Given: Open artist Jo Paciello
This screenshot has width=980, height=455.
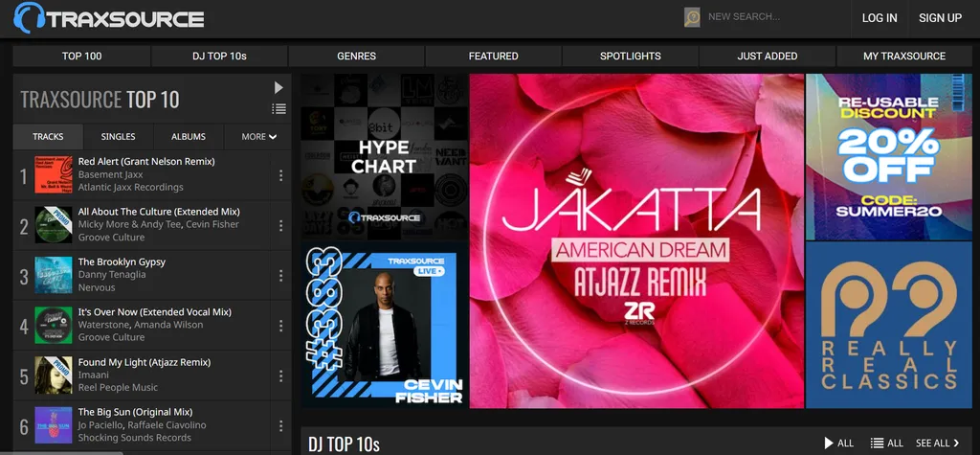Looking at the screenshot, I should tap(101, 425).
